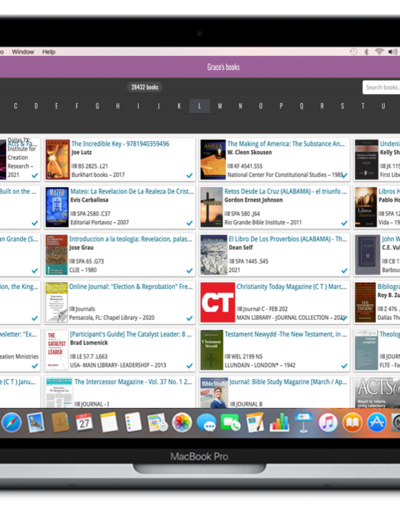Click the Catalyst Leader cover thumbnail
Viewport: 400px width, 516px height.
coord(56,350)
